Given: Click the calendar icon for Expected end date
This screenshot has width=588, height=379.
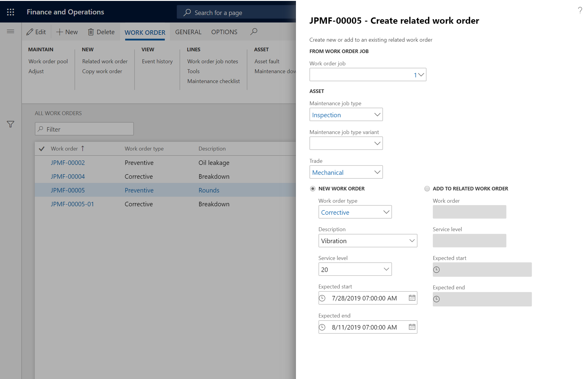Looking at the screenshot, I should pyautogui.click(x=412, y=326).
